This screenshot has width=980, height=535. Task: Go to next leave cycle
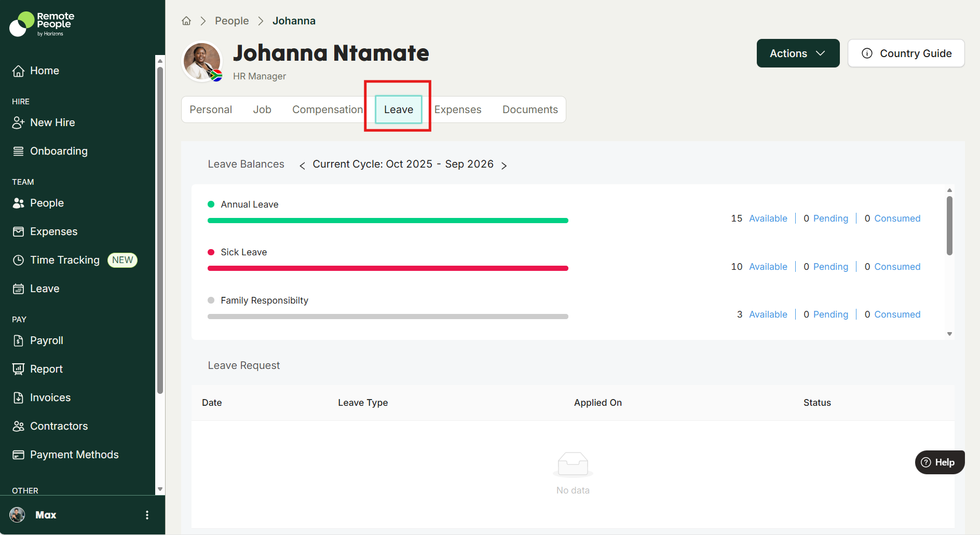[x=504, y=166]
